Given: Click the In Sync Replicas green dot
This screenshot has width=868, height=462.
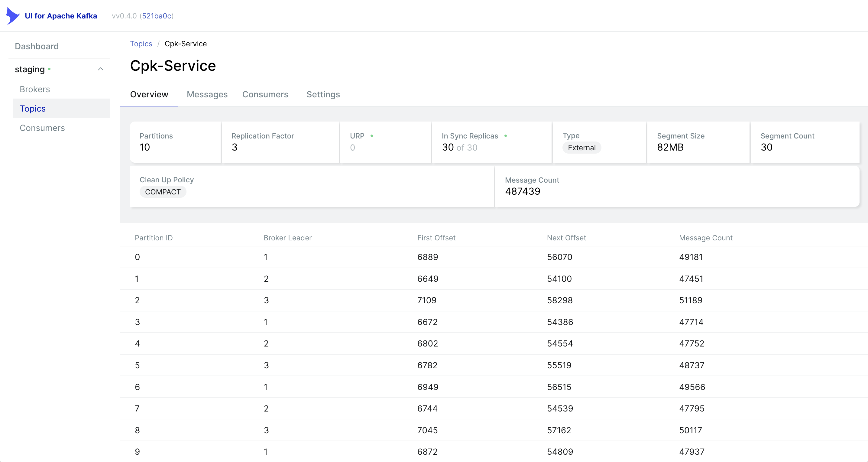Looking at the screenshot, I should [505, 136].
